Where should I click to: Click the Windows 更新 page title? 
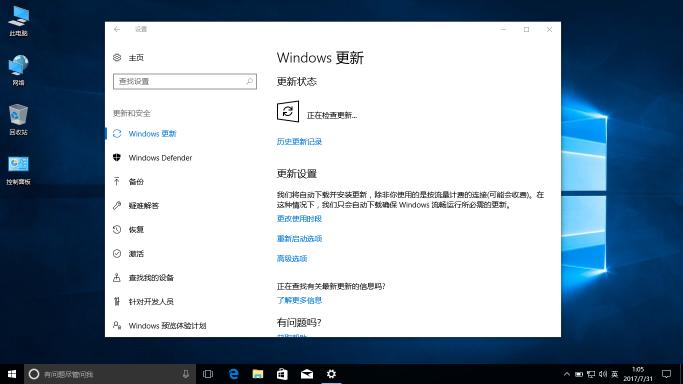pyautogui.click(x=320, y=57)
